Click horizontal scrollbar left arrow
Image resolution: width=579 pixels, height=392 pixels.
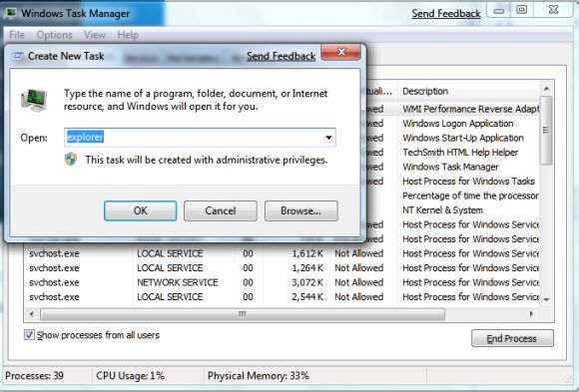[32, 314]
